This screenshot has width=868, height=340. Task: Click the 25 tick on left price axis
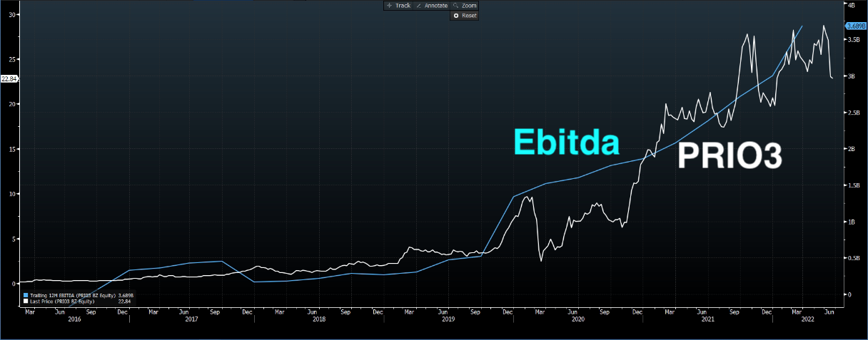click(12, 59)
